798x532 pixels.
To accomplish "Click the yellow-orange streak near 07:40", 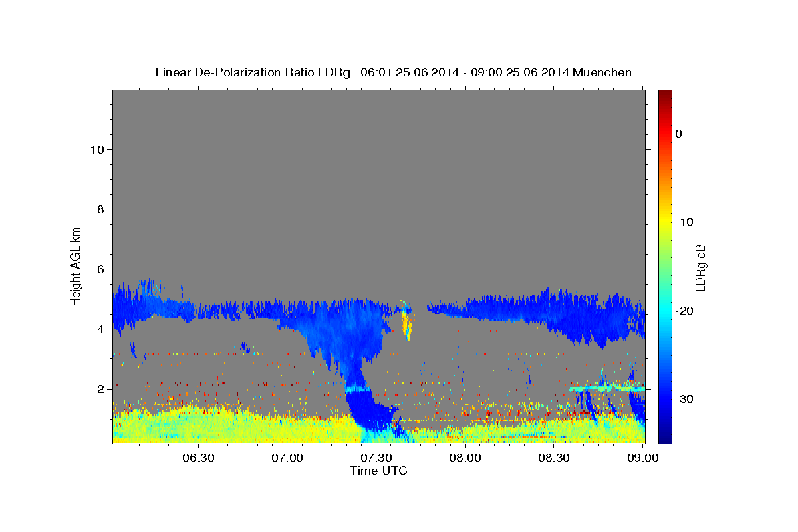I will 406,325.
